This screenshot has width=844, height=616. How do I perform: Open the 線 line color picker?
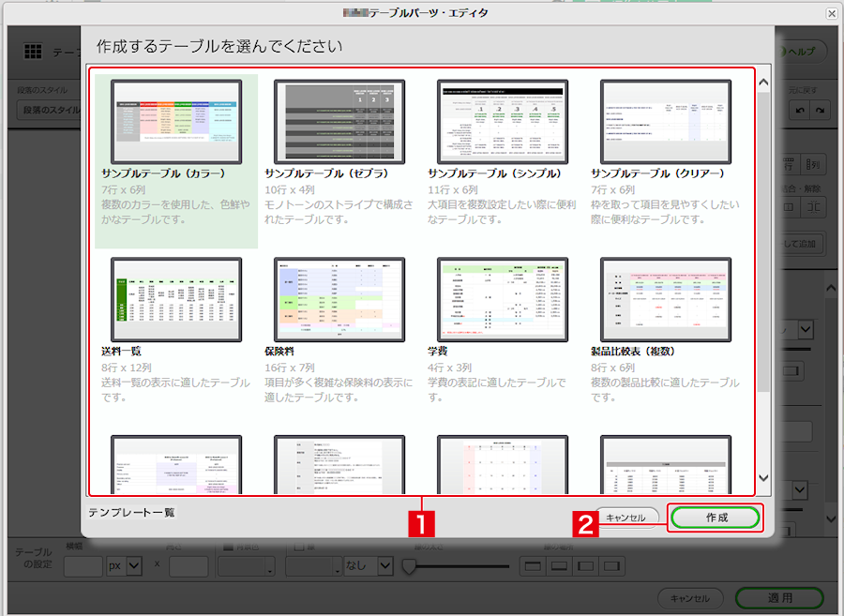(x=314, y=566)
